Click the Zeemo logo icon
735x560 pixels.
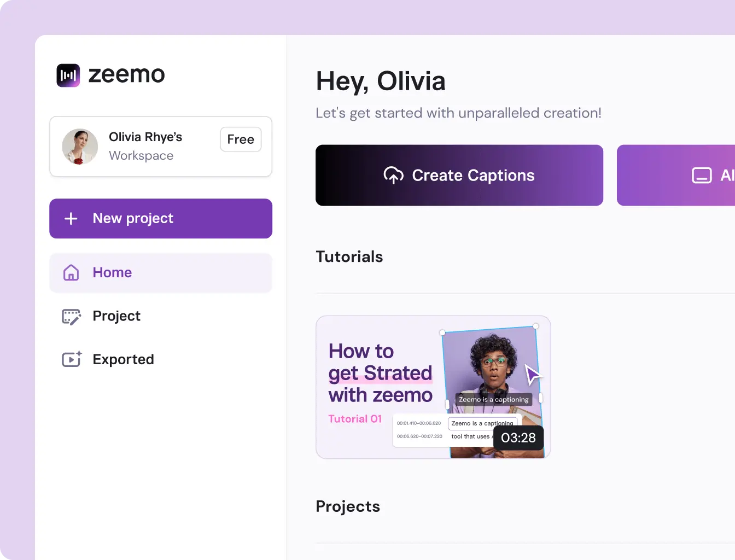click(68, 75)
